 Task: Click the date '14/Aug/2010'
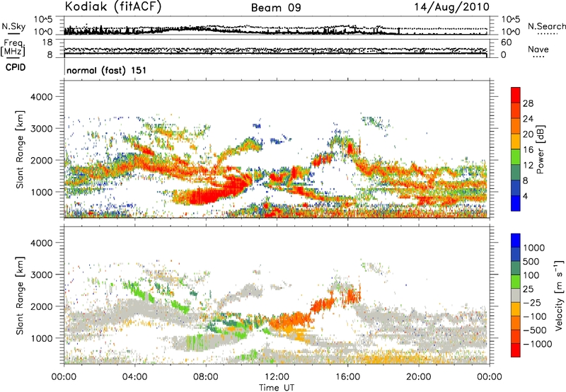tap(451, 7)
